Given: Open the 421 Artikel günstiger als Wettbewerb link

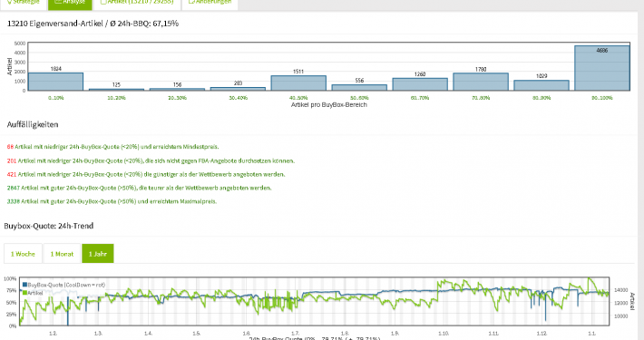Looking at the screenshot, I should (146, 174).
